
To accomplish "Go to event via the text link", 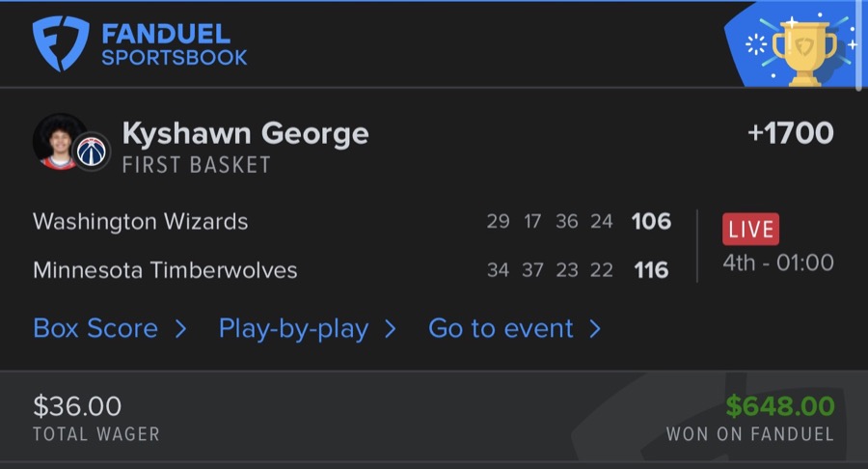I will click(502, 329).
